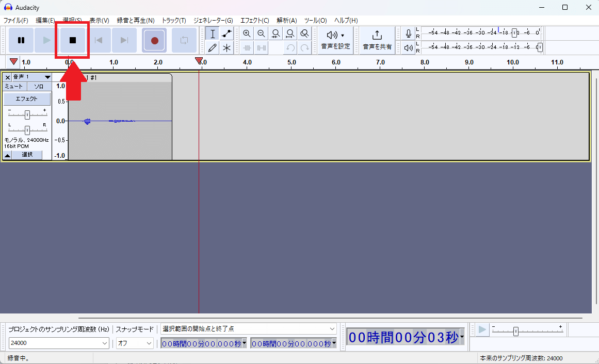The image size is (599, 364).
Task: Open the project sampling rate dropdown
Action: 58,343
